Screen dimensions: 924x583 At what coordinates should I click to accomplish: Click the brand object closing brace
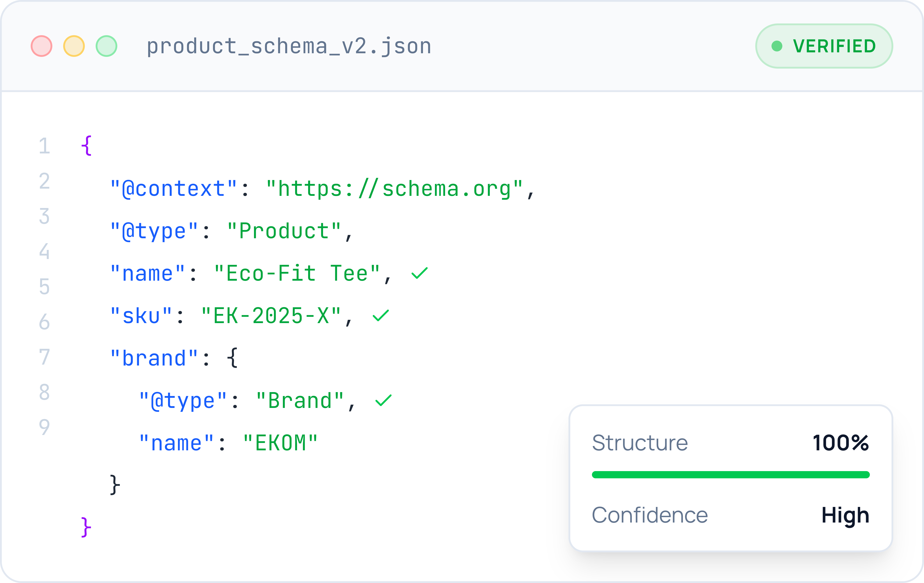[115, 485]
